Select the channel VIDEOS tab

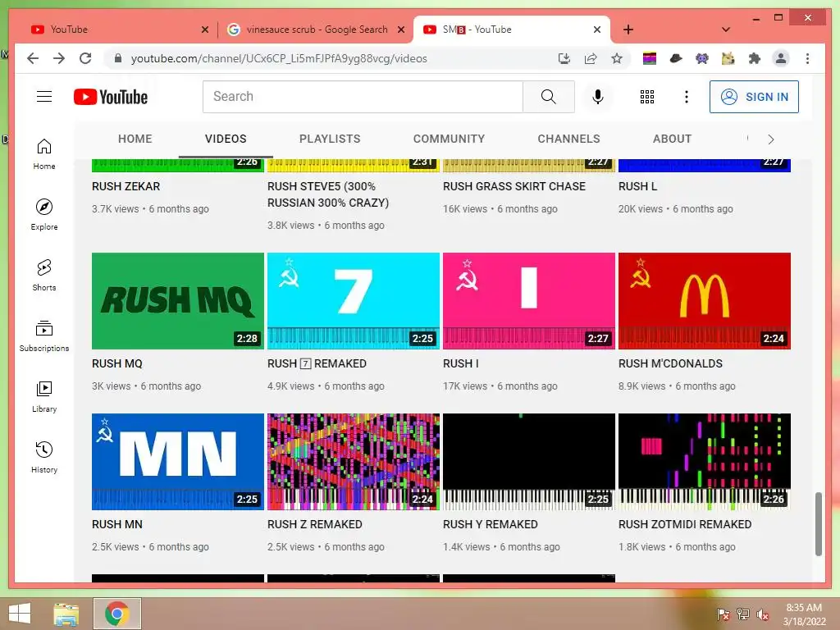coord(226,139)
